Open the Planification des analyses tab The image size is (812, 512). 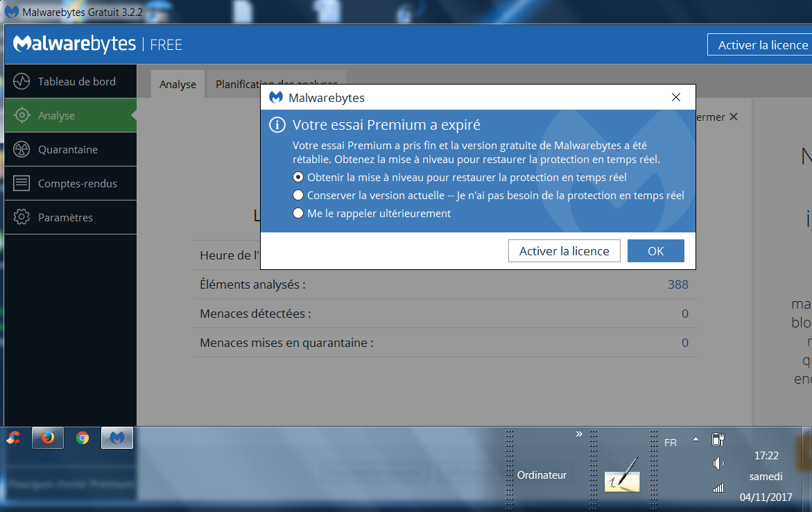tap(277, 84)
